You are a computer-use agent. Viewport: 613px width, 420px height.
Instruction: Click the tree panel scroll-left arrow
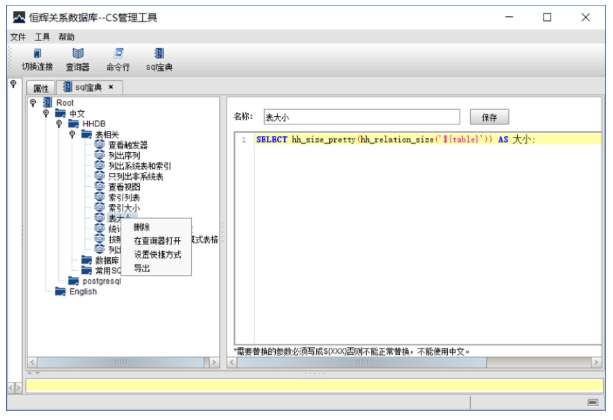tap(33, 363)
